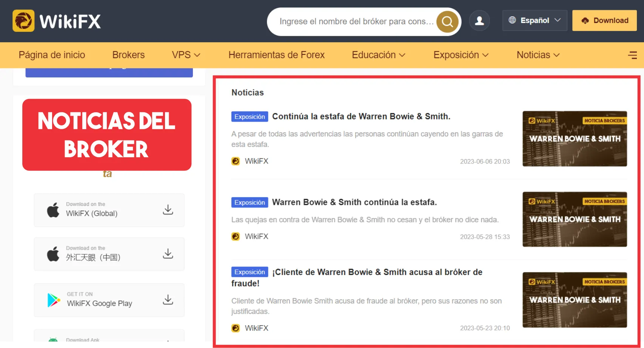Click WikiFX author icon on 2023-06-06 article
This screenshot has width=644, height=348.
coord(236,161)
